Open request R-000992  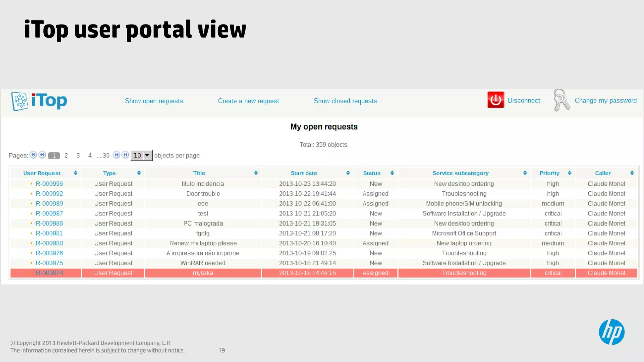pyautogui.click(x=49, y=194)
